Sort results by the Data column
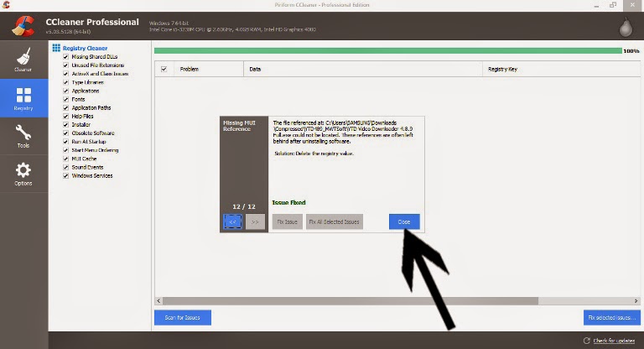The height and width of the screenshot is (349, 644). click(x=363, y=69)
